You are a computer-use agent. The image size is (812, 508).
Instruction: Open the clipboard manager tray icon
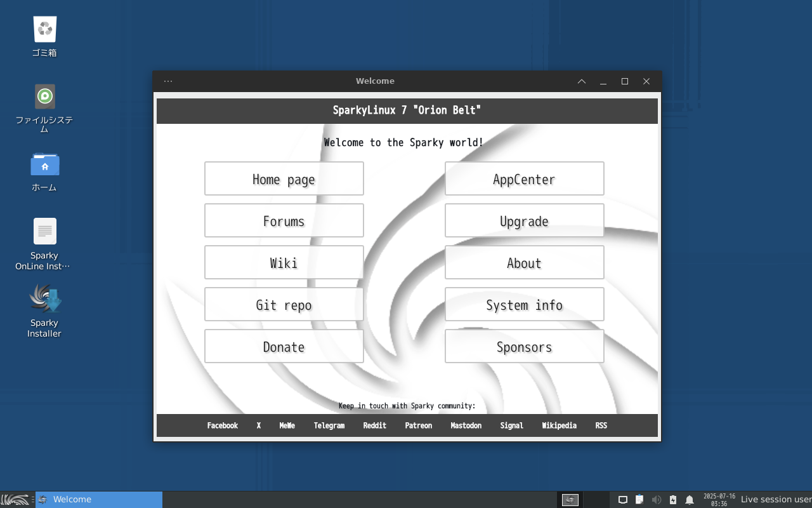click(x=639, y=500)
